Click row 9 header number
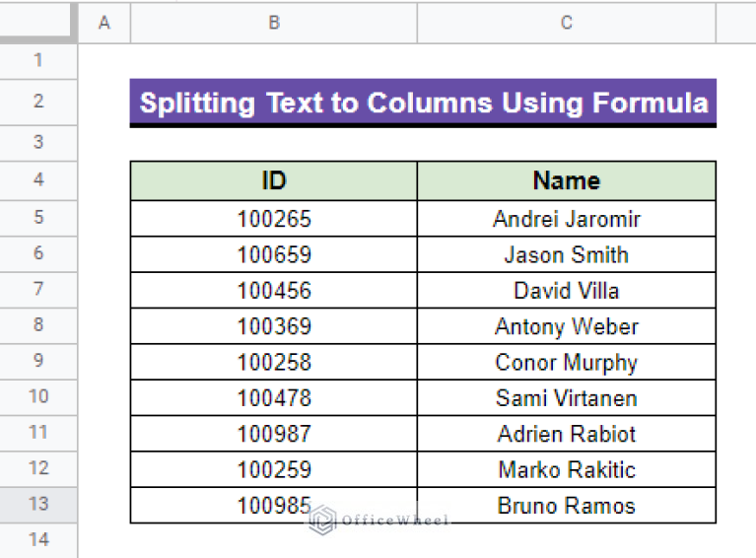 [38, 361]
